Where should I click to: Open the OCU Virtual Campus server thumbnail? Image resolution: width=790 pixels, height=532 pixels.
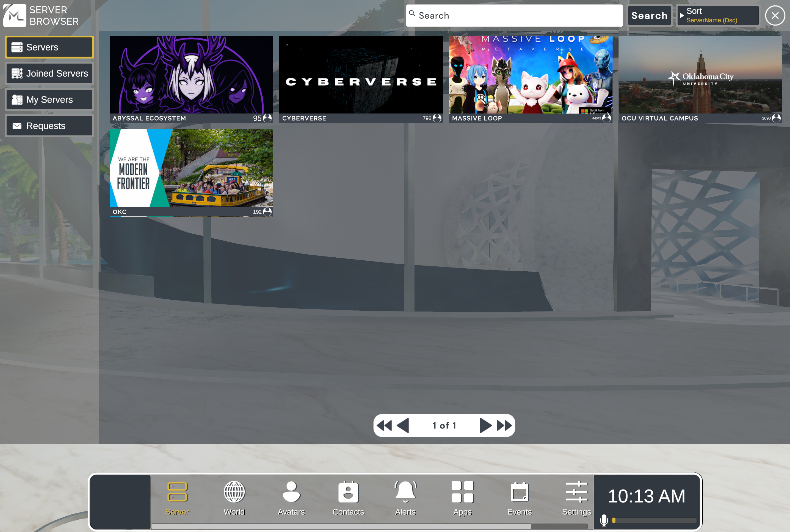coord(700,75)
